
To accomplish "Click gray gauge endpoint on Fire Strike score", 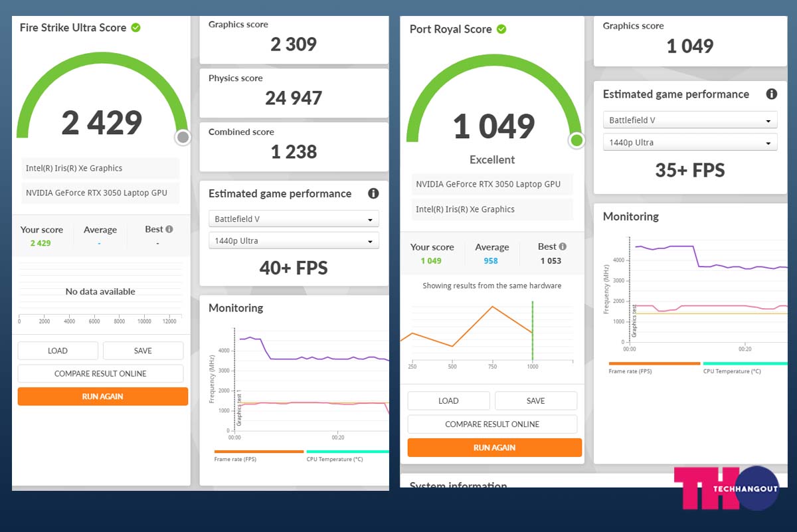I will click(x=183, y=137).
